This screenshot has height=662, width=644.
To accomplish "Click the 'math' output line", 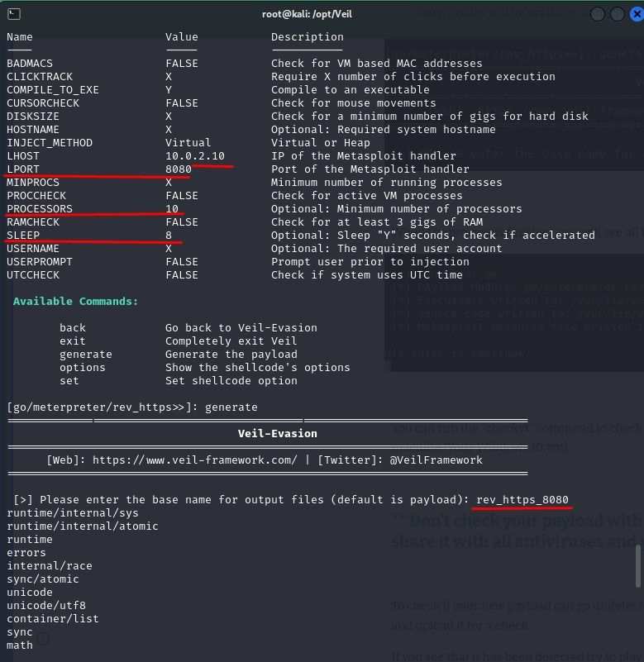I will click(19, 645).
